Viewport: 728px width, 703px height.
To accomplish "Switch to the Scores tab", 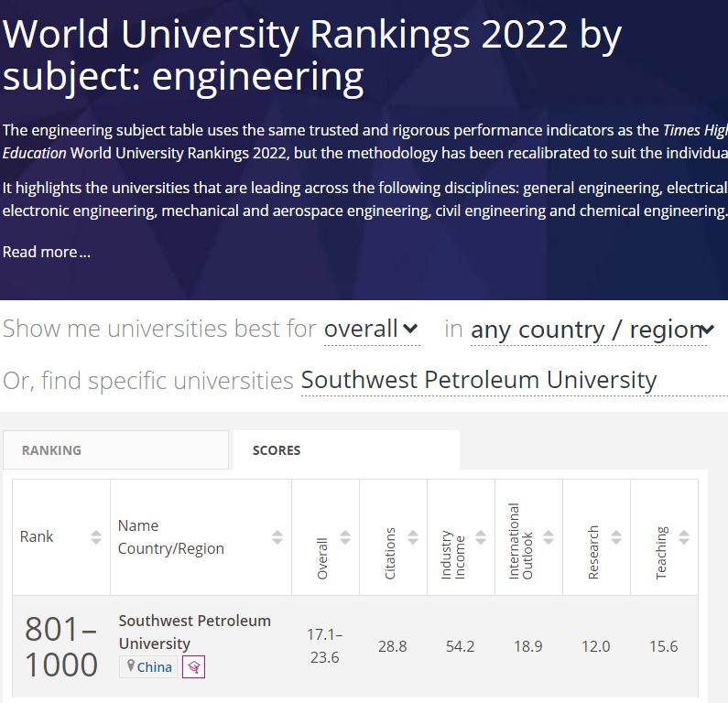I will 346,449.
